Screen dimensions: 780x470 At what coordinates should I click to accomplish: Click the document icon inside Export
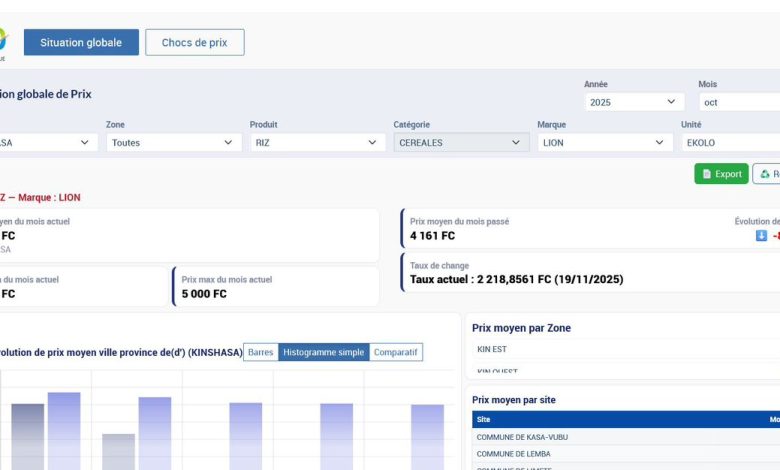point(707,174)
